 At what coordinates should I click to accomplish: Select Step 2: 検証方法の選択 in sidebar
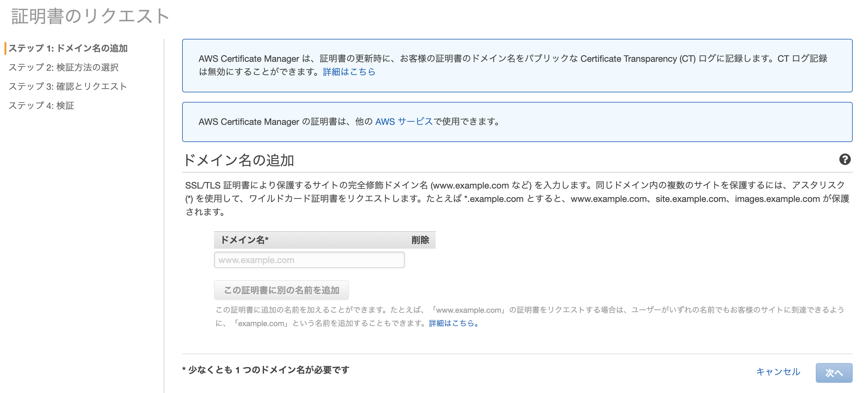[x=63, y=68]
